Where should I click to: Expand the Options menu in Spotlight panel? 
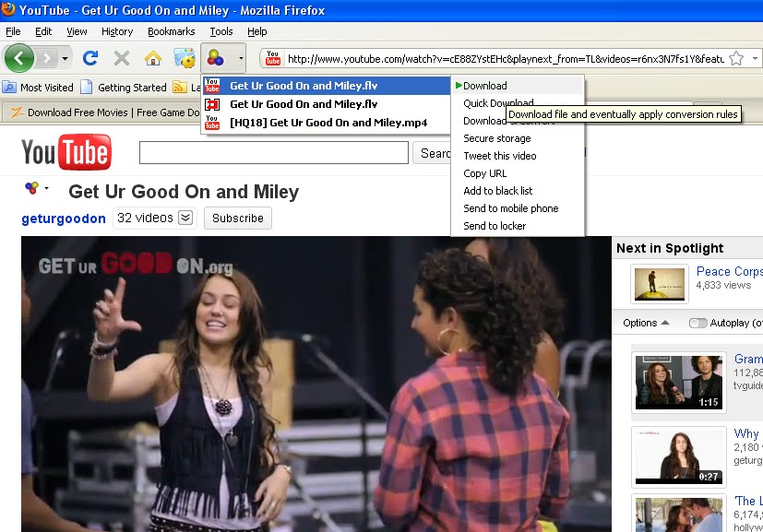click(x=646, y=323)
